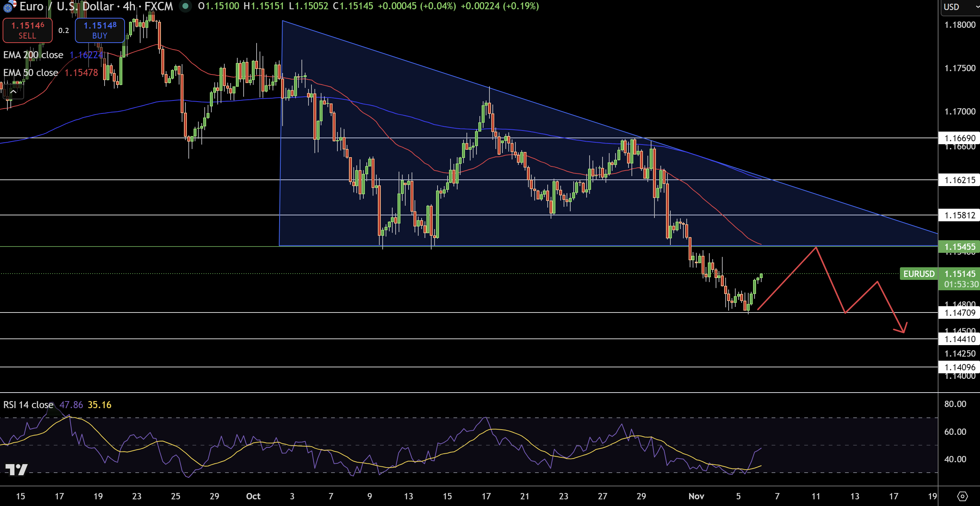Collapse the legend using the chevron-up arrow

[x=14, y=91]
